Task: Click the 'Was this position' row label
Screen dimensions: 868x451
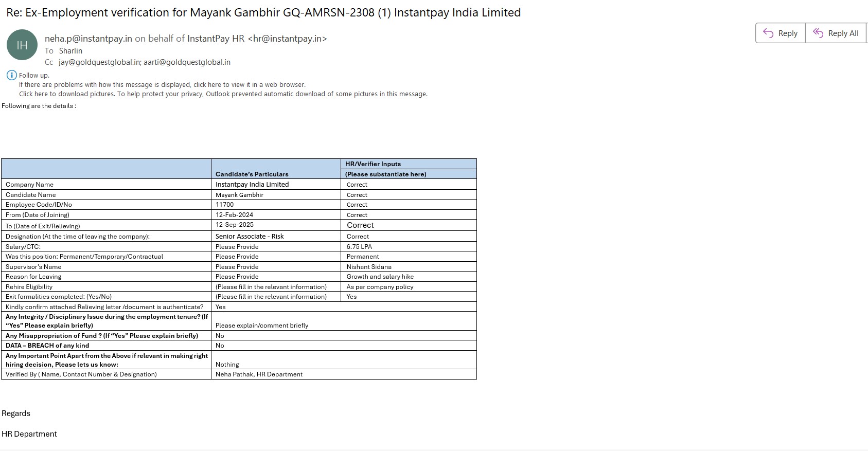Action: pos(84,257)
